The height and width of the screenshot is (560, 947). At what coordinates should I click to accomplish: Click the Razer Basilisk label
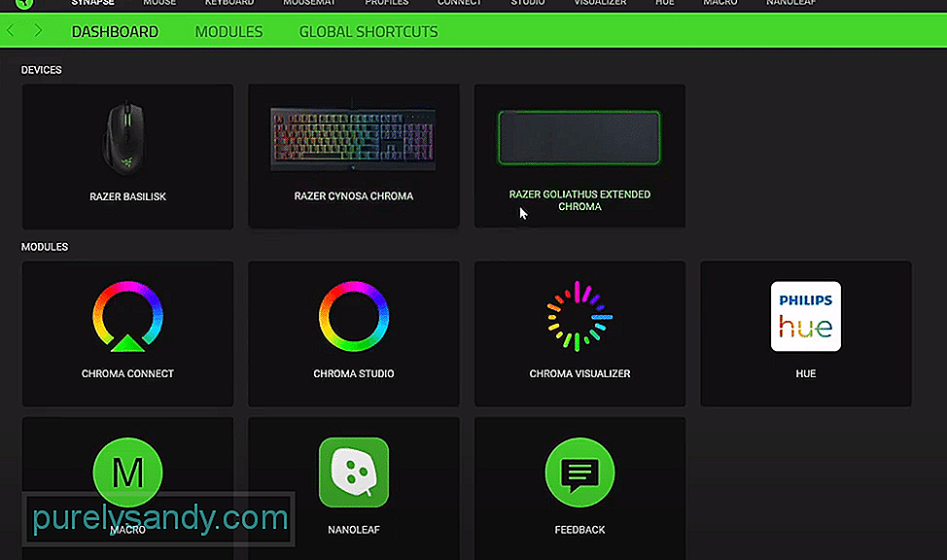pos(127,196)
